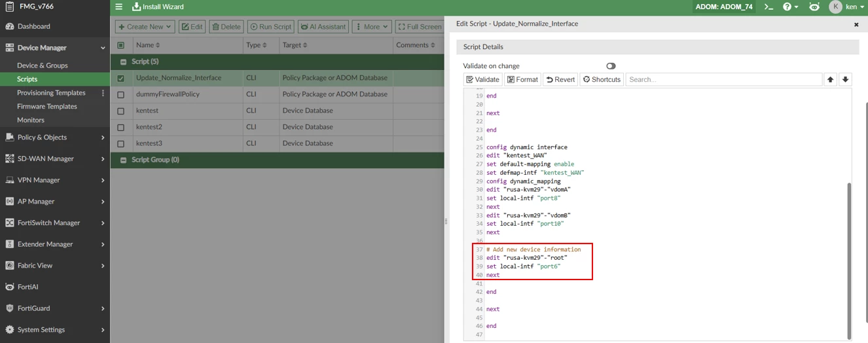Check the kentest3 row checkbox
This screenshot has width=868, height=343.
point(120,143)
